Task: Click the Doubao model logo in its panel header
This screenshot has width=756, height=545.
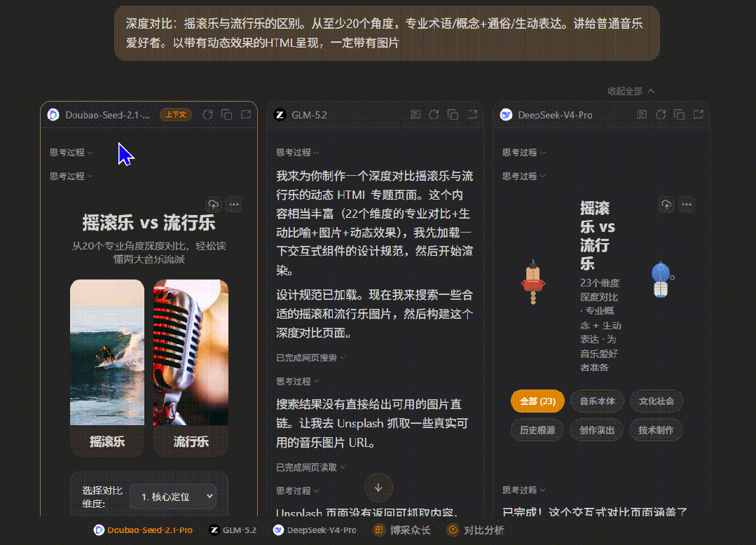Action: (53, 115)
